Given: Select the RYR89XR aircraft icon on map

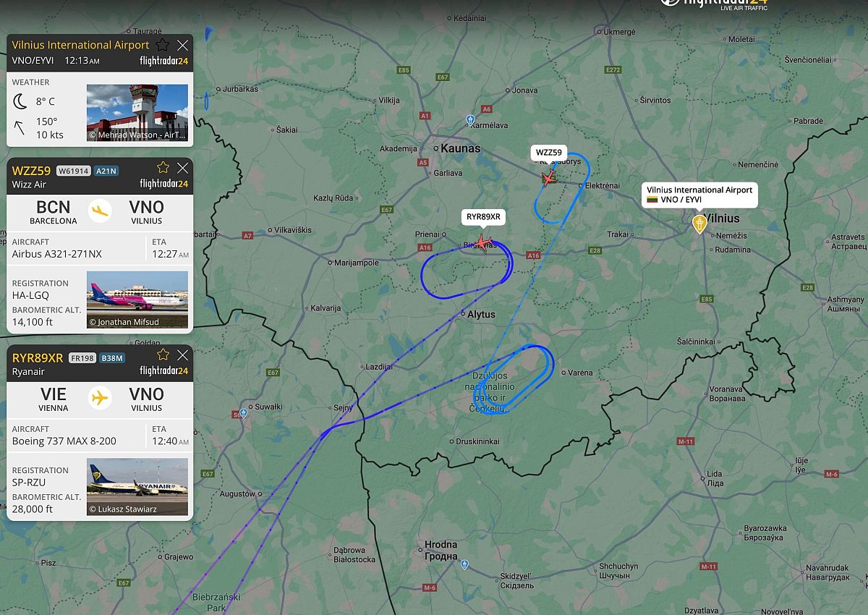Looking at the screenshot, I should [x=482, y=242].
